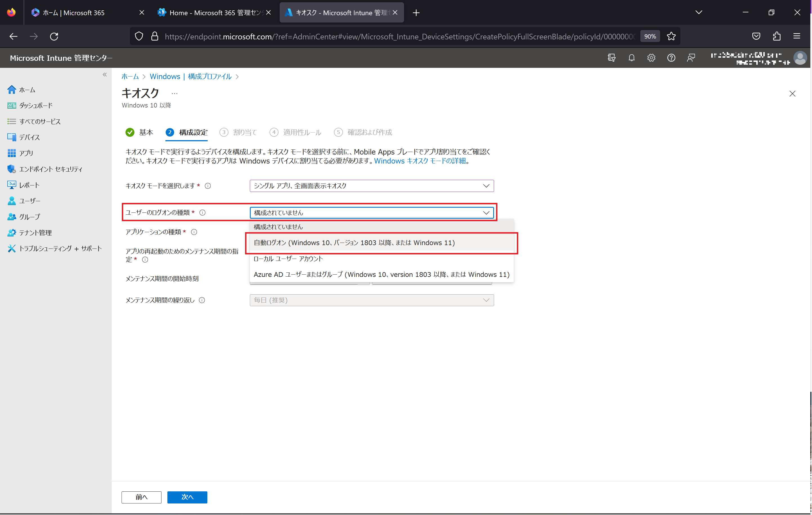Screen dimensions: 812x515
Task: Close the キオスク blade with the X
Action: (792, 94)
